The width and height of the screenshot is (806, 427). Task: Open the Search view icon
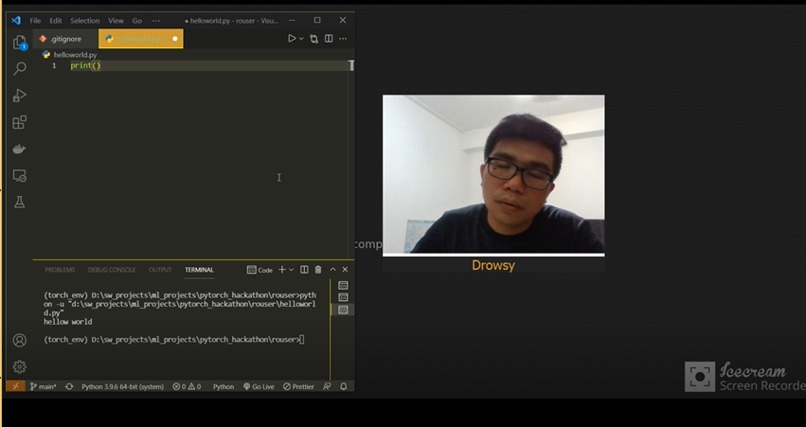pyautogui.click(x=20, y=68)
